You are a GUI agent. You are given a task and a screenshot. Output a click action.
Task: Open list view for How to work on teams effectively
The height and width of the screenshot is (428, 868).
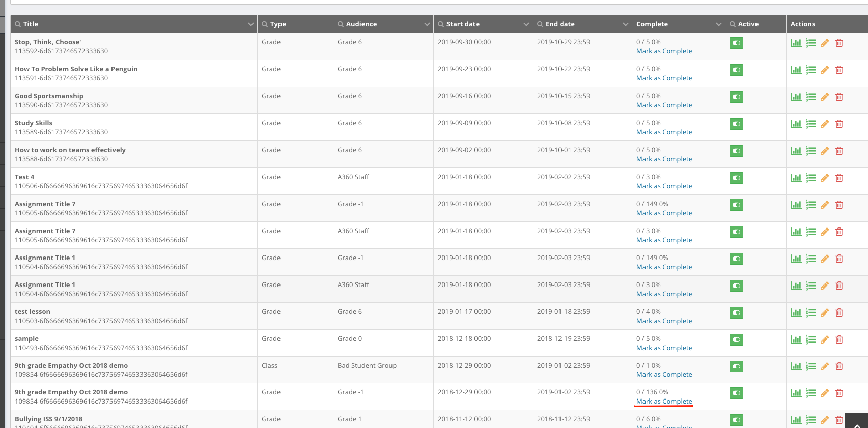point(811,151)
